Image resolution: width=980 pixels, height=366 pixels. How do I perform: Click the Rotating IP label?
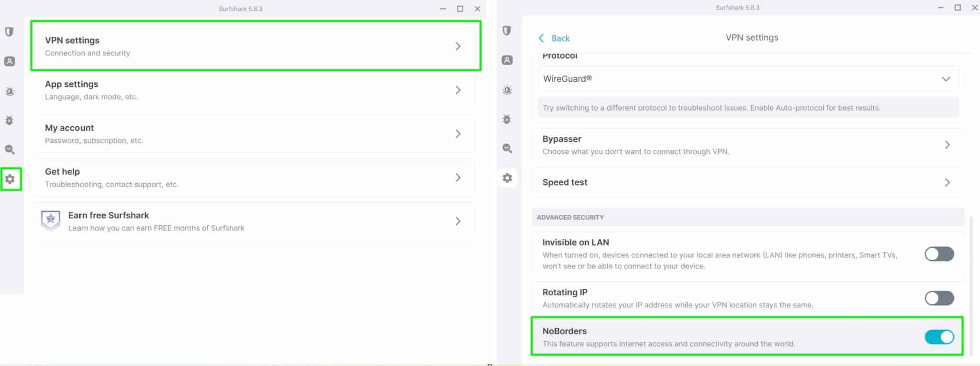point(565,292)
